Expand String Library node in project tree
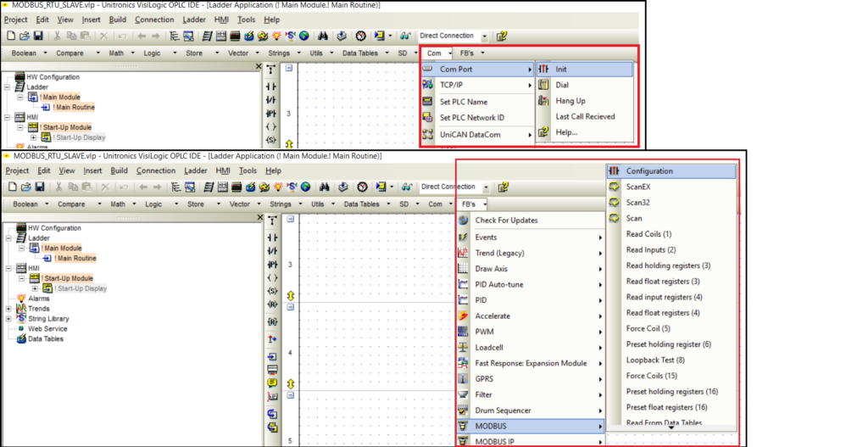Viewport: 868px width, 447px height. [8, 318]
